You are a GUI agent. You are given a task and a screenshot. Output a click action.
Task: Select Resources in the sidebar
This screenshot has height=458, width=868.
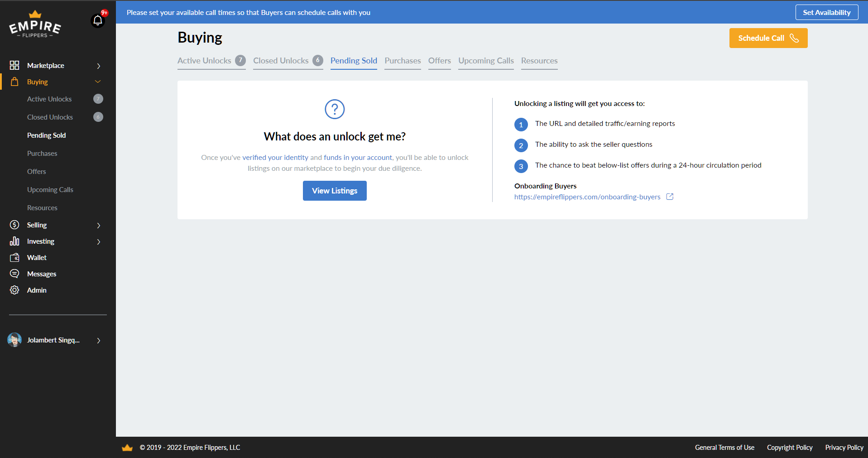pyautogui.click(x=42, y=207)
